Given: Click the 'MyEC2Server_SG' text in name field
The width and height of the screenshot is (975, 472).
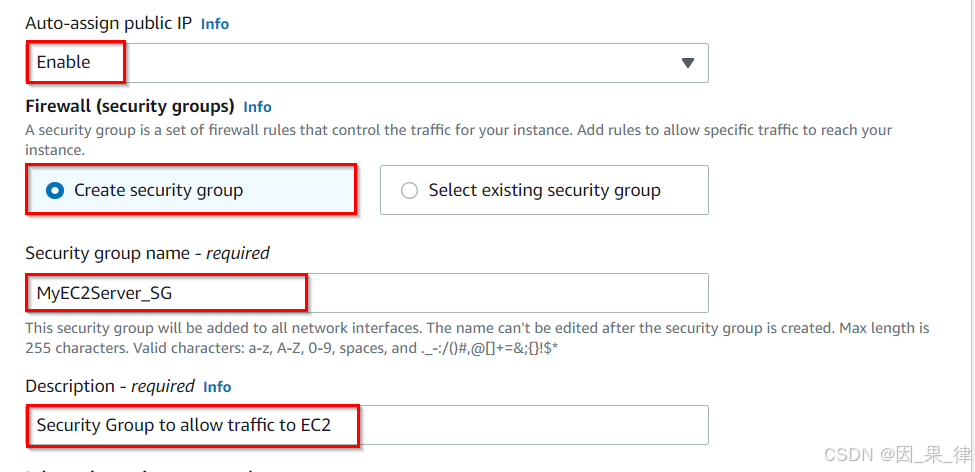Looking at the screenshot, I should click(110, 293).
